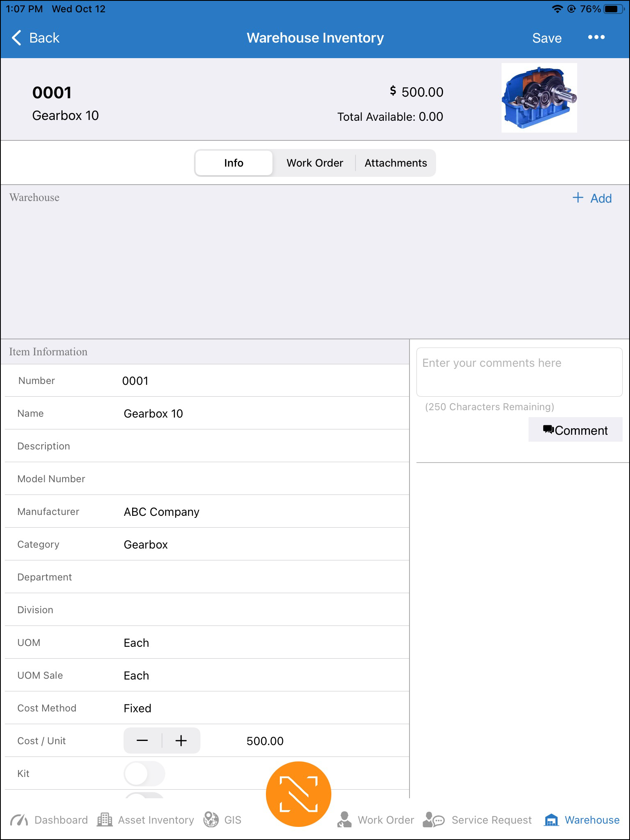Open the UOM Sale Each field
Image resolution: width=630 pixels, height=840 pixels.
tap(207, 675)
